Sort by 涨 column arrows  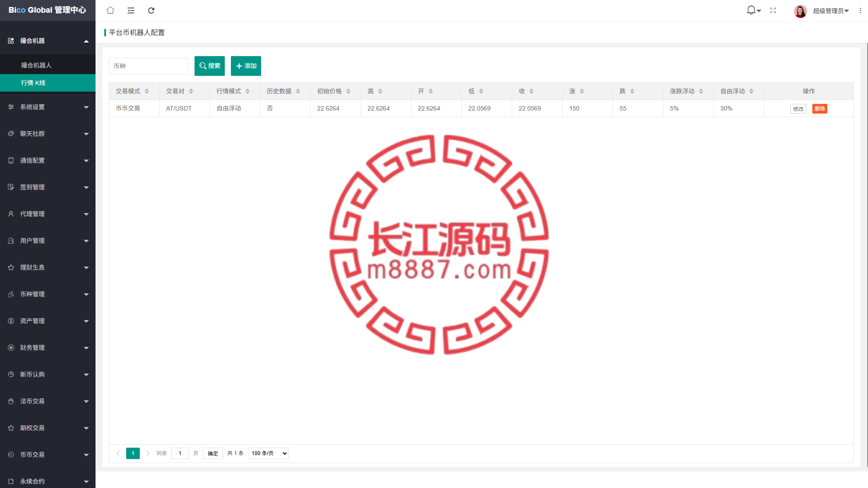[x=582, y=91]
